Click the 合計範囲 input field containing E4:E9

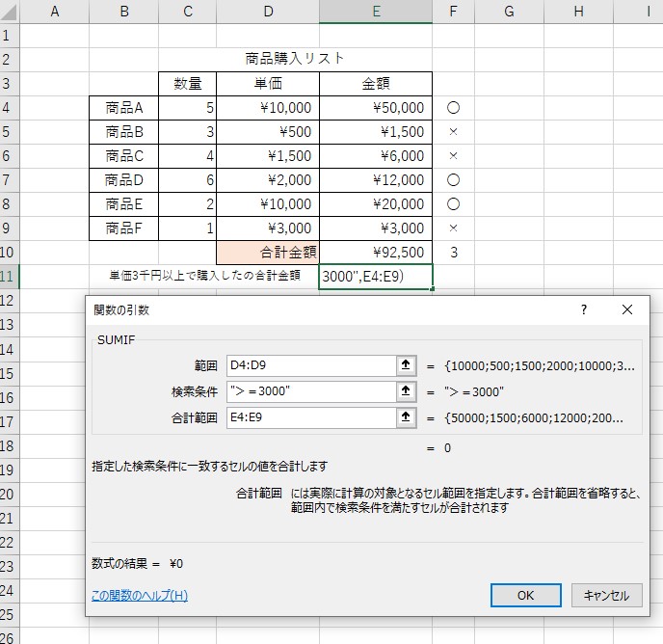click(x=310, y=417)
